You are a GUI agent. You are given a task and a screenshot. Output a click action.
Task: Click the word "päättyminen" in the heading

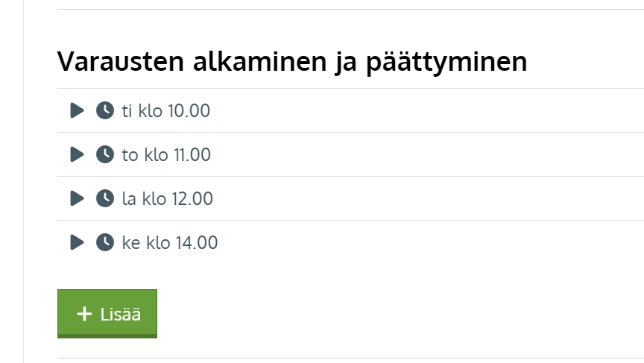coord(446,62)
